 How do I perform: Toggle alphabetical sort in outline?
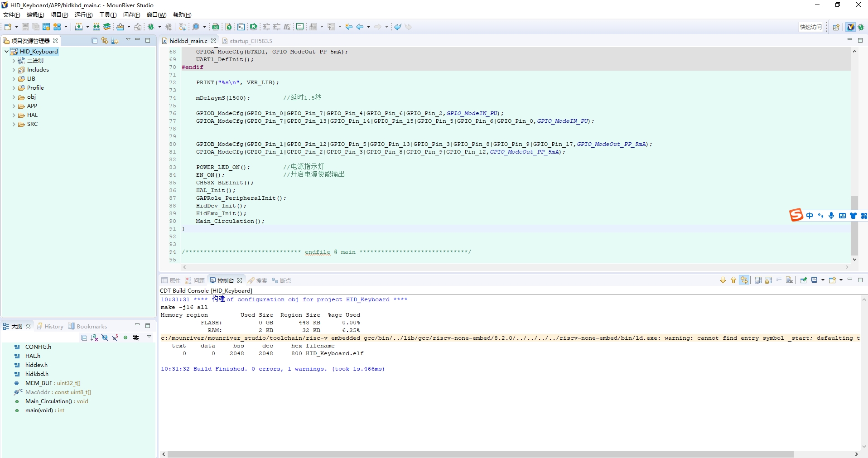tap(94, 337)
